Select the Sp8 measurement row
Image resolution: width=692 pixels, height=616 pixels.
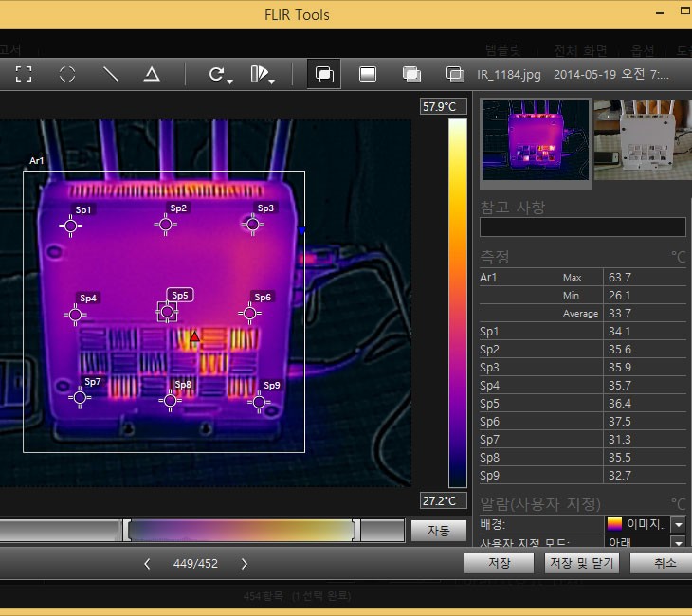583,458
